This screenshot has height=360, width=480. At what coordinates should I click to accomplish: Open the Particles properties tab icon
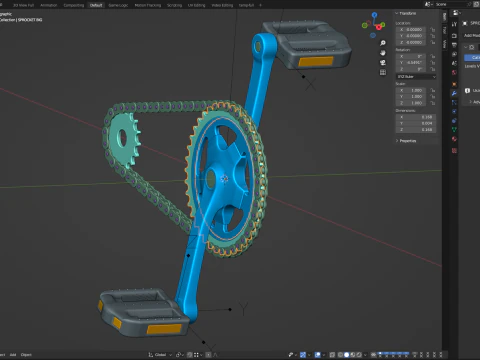[454, 103]
